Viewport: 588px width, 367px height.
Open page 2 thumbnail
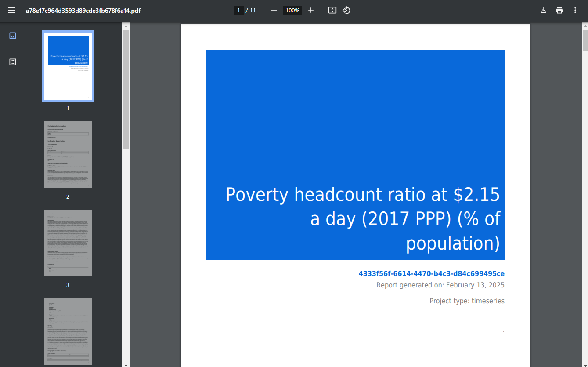pyautogui.click(x=68, y=155)
